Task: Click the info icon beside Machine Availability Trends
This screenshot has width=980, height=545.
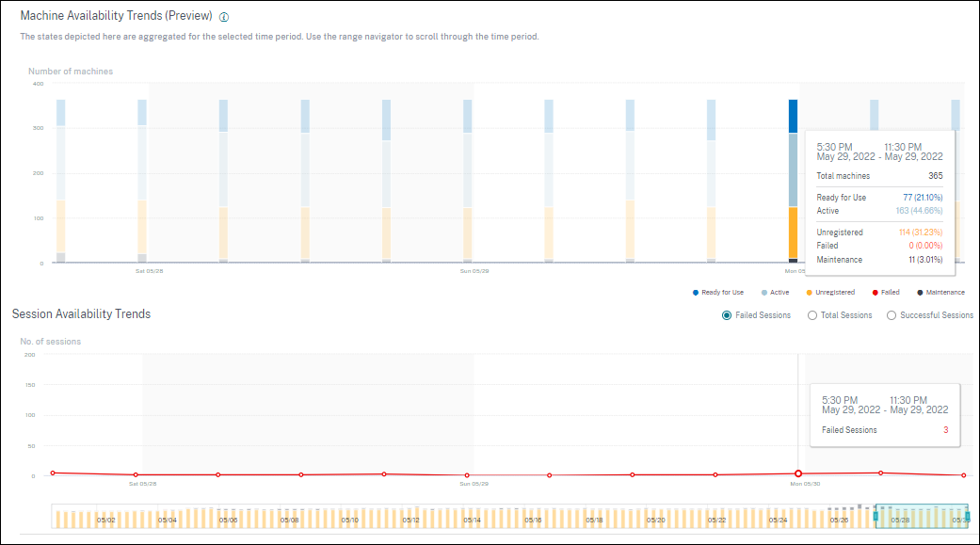Action: click(224, 17)
